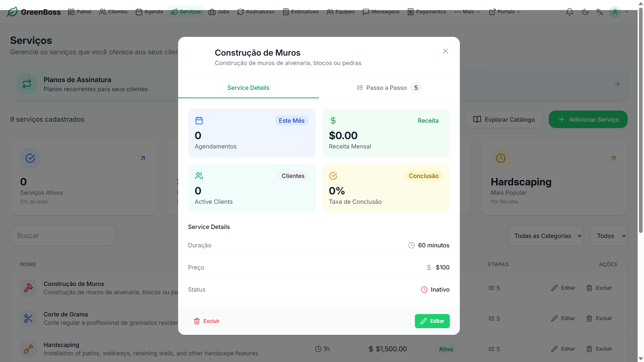Click the user avatar icon
The width and height of the screenshot is (644, 362).
point(615,12)
